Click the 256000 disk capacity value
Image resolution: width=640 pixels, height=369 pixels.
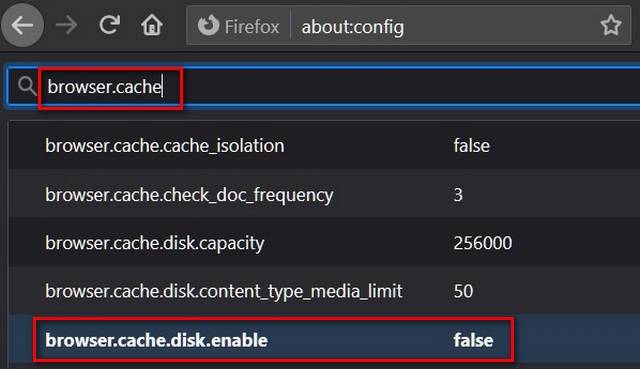[483, 243]
